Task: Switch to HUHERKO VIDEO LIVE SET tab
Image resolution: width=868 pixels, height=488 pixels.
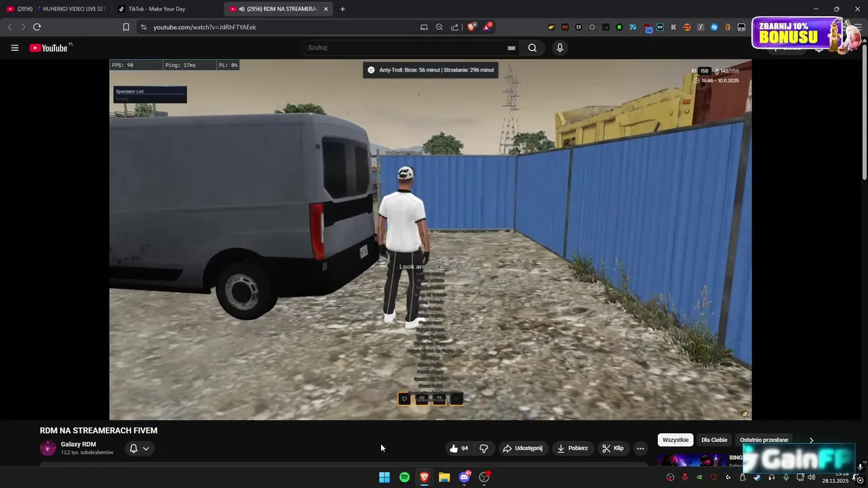Action: pos(56,9)
